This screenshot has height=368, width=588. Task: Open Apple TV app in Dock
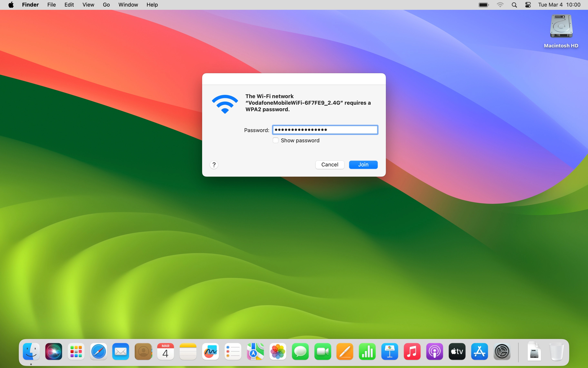coord(457,351)
